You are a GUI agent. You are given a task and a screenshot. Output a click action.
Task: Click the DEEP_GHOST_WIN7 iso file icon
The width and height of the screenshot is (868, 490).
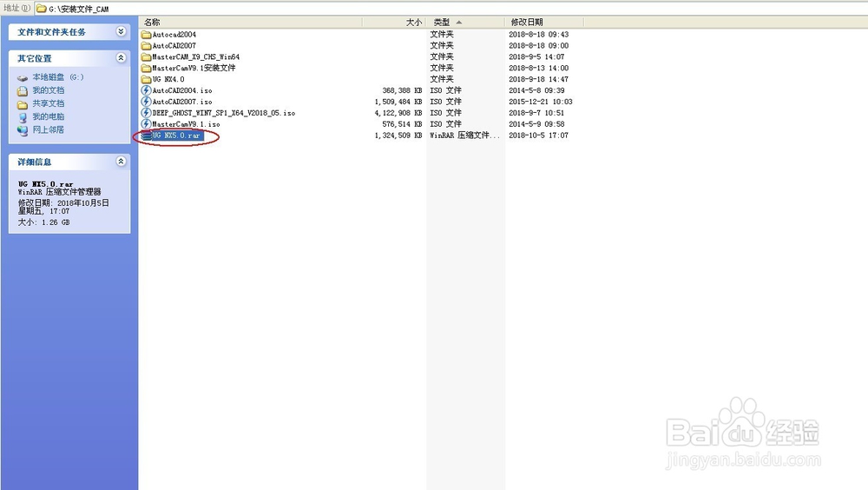pyautogui.click(x=146, y=113)
